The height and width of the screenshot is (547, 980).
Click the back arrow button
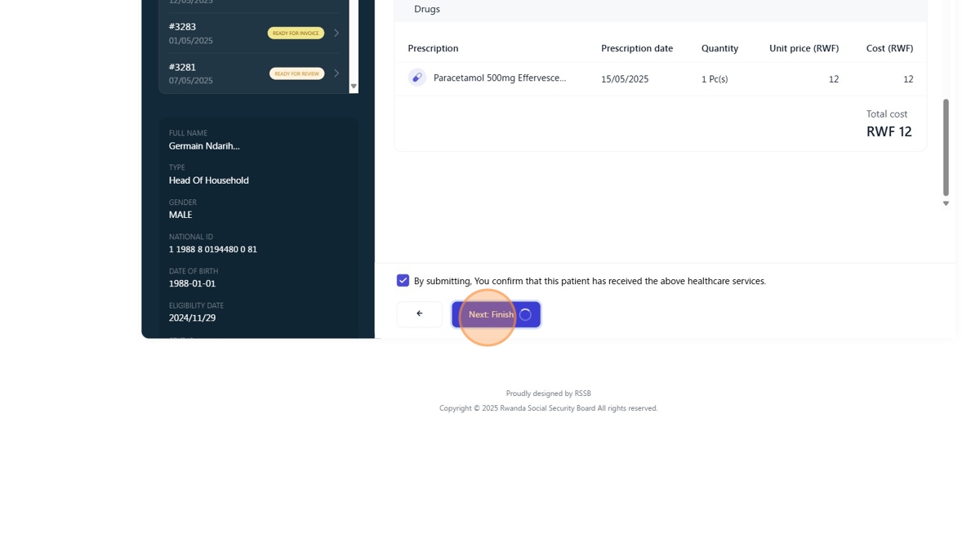pyautogui.click(x=420, y=314)
